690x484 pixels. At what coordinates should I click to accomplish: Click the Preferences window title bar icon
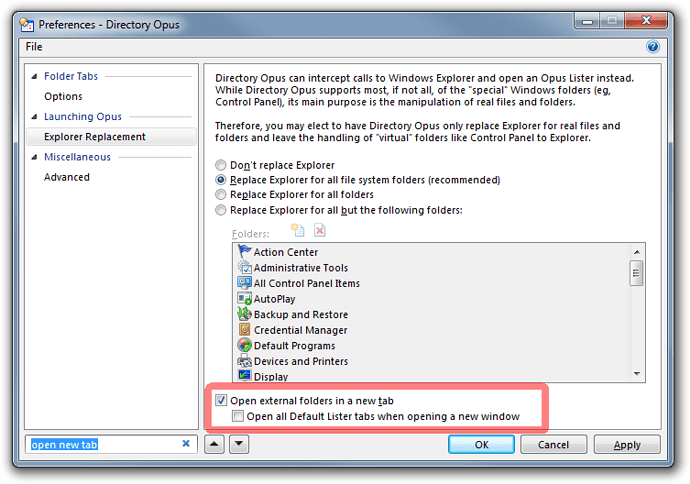coord(27,25)
